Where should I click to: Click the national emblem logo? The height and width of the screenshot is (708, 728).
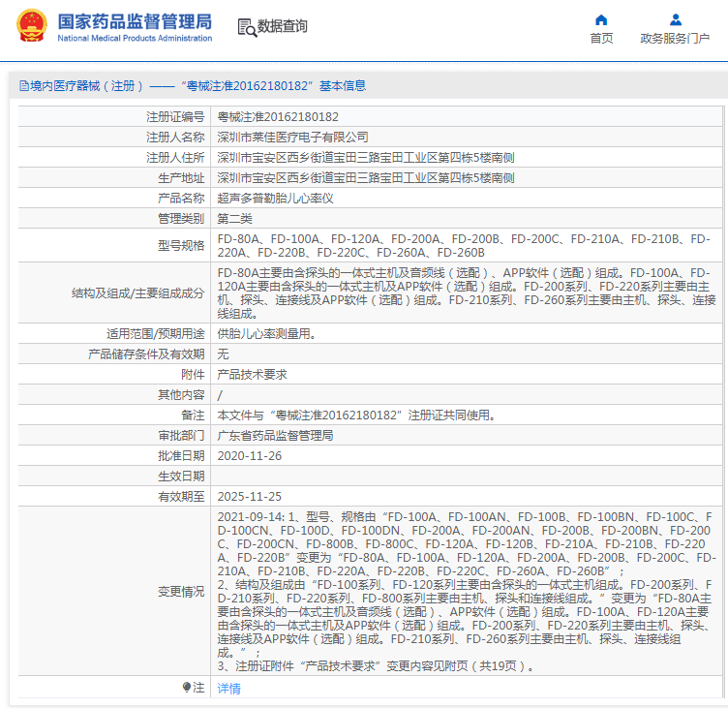(x=32, y=26)
